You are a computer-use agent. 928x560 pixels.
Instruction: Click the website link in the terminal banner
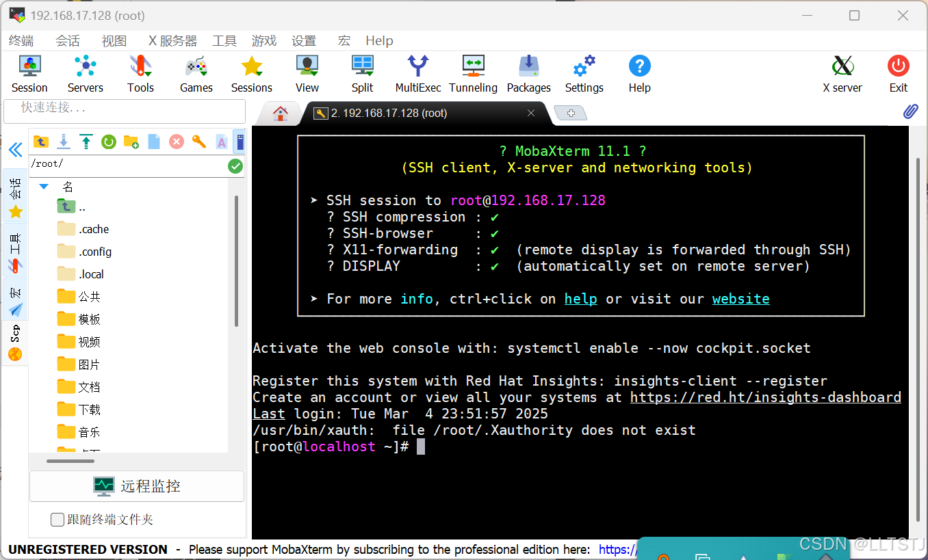click(x=741, y=299)
